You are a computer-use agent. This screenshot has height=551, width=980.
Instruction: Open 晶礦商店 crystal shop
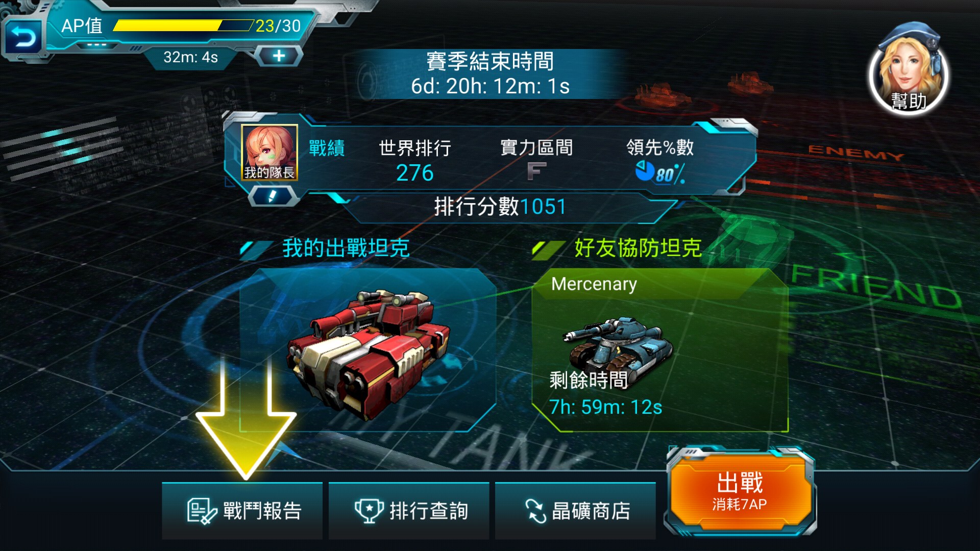575,511
